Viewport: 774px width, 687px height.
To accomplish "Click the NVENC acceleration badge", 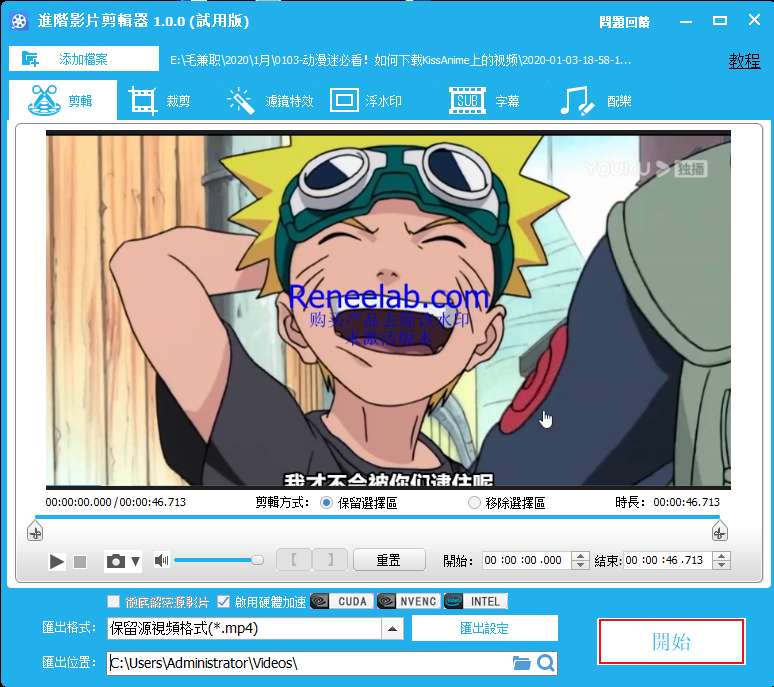I will tap(408, 601).
